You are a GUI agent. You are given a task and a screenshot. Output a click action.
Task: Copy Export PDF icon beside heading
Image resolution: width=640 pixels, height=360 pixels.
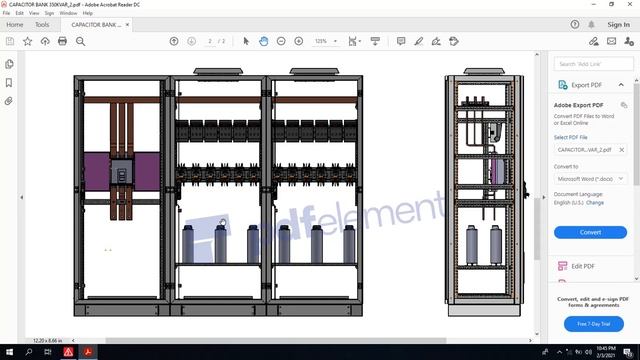tap(624, 105)
